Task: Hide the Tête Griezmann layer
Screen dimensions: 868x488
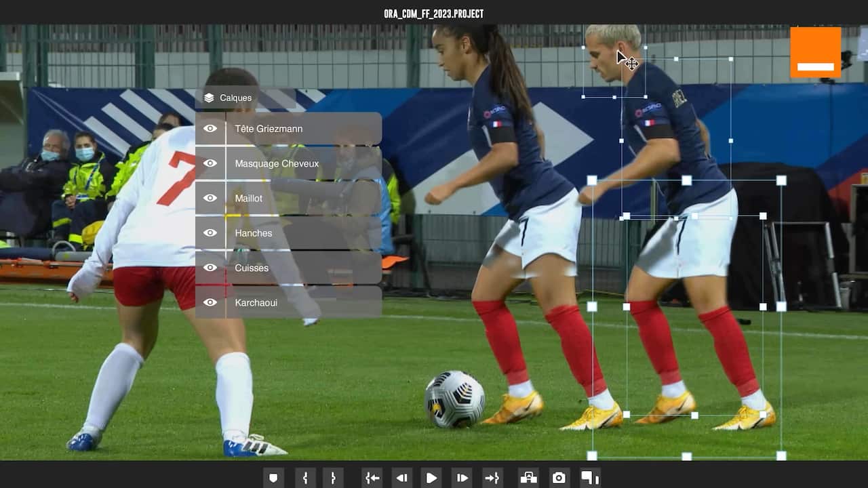Action: coord(211,129)
